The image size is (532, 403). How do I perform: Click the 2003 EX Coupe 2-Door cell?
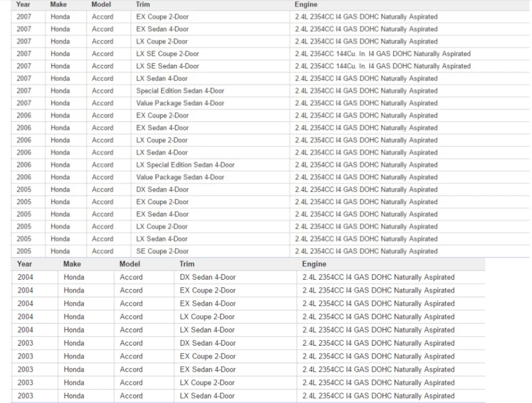[236, 356]
